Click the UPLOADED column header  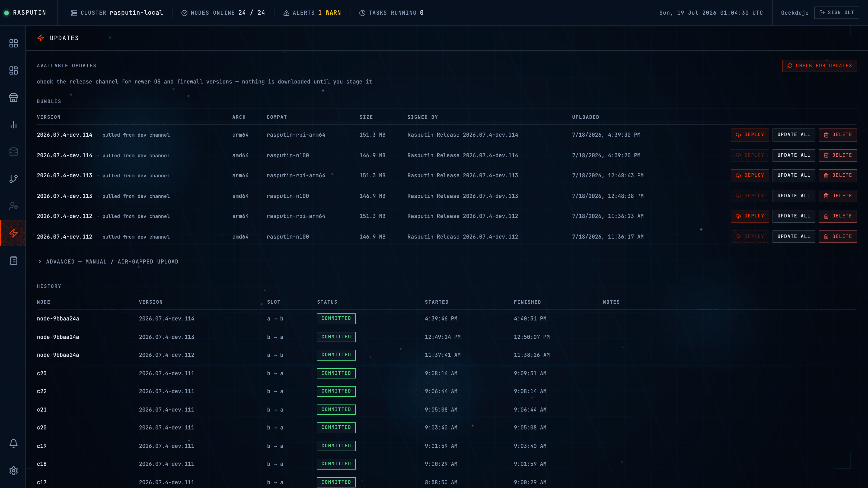(586, 117)
